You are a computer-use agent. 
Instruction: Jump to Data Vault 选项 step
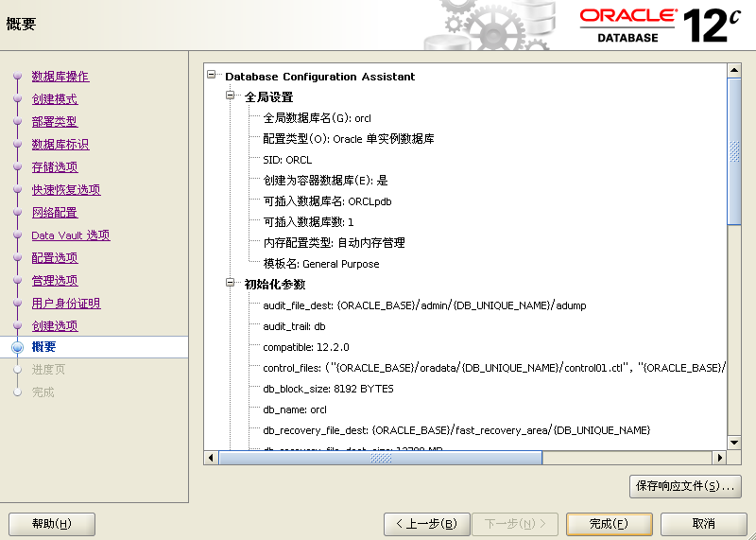pos(71,235)
